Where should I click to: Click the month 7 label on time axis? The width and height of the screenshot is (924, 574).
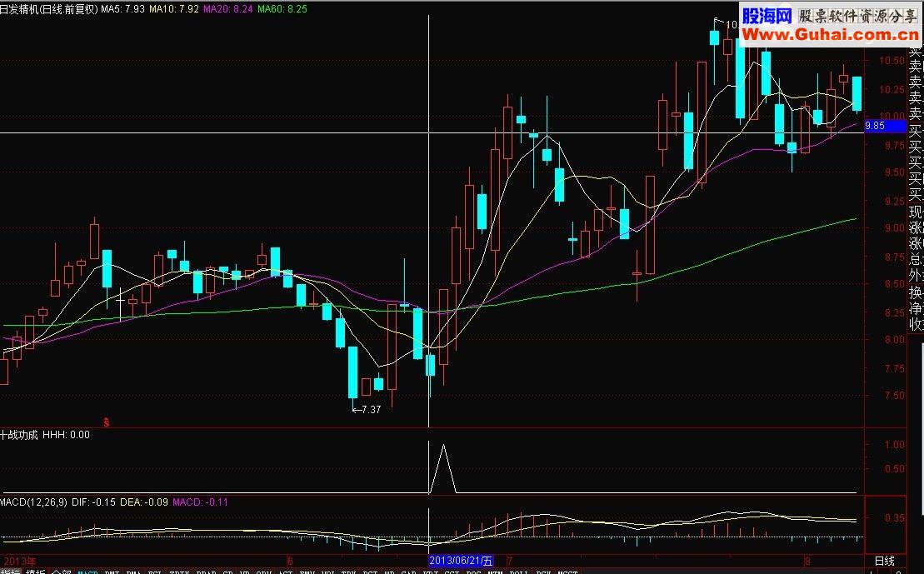[510, 561]
